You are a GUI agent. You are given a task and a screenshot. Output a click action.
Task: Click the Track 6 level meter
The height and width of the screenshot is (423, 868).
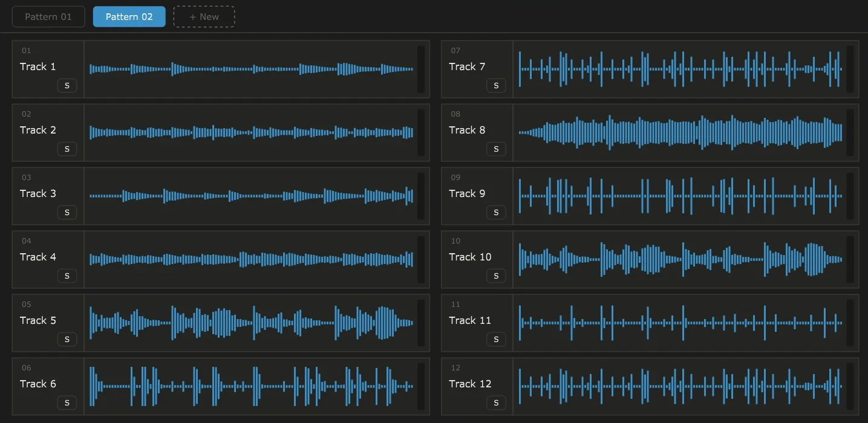[x=421, y=386]
